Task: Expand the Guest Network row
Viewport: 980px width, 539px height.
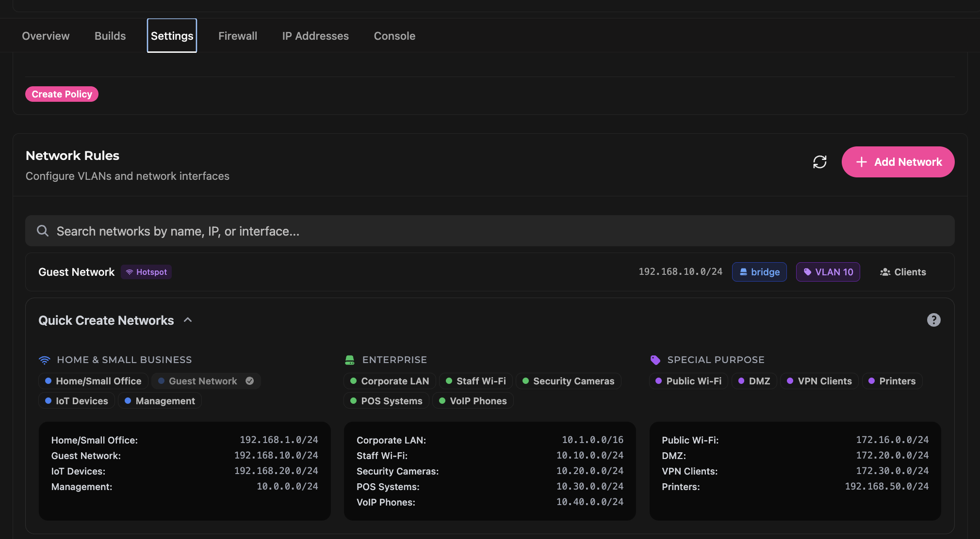Action: point(77,272)
